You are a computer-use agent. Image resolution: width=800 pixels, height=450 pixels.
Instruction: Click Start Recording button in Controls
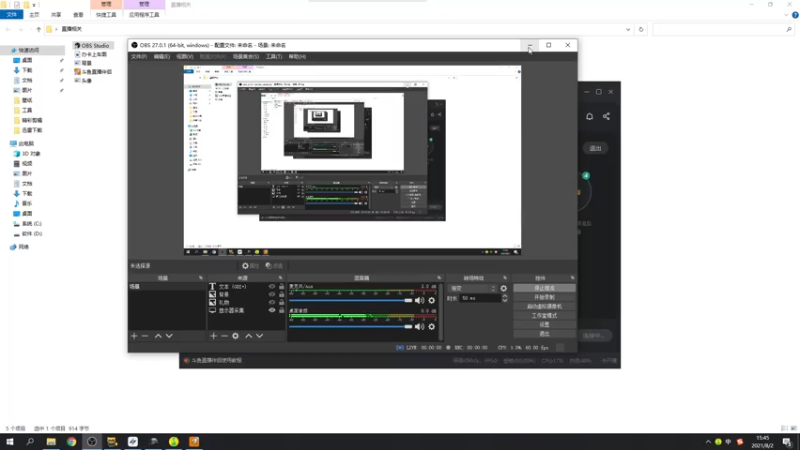point(544,297)
